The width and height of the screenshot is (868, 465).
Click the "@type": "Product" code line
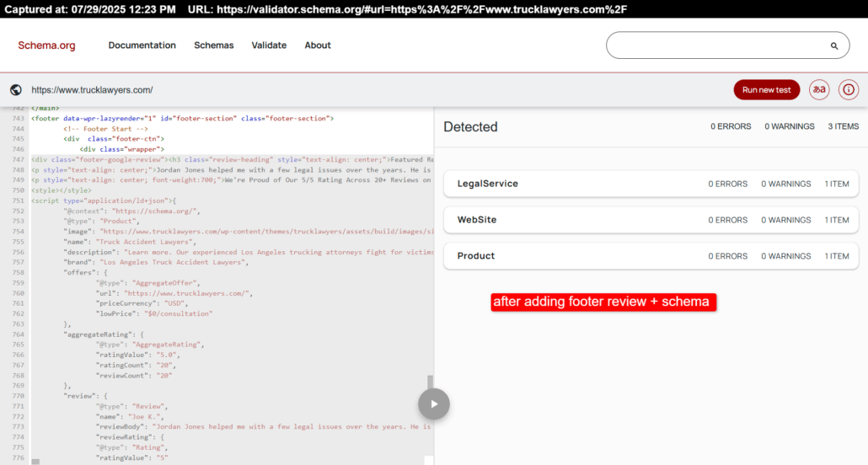coord(101,222)
